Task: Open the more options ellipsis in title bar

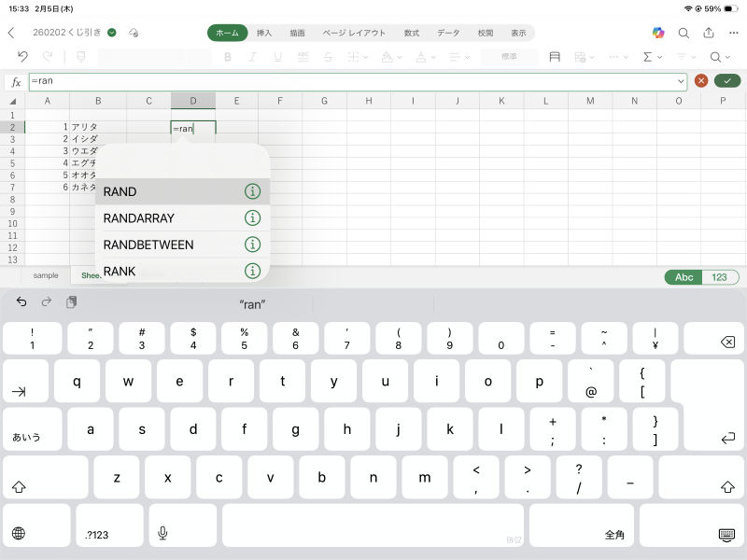Action: pos(733,33)
